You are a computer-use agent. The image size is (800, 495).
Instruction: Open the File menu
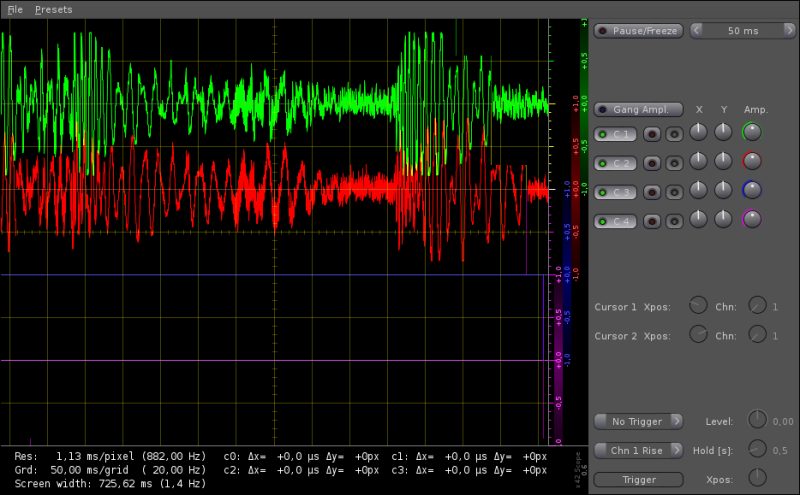coord(15,9)
